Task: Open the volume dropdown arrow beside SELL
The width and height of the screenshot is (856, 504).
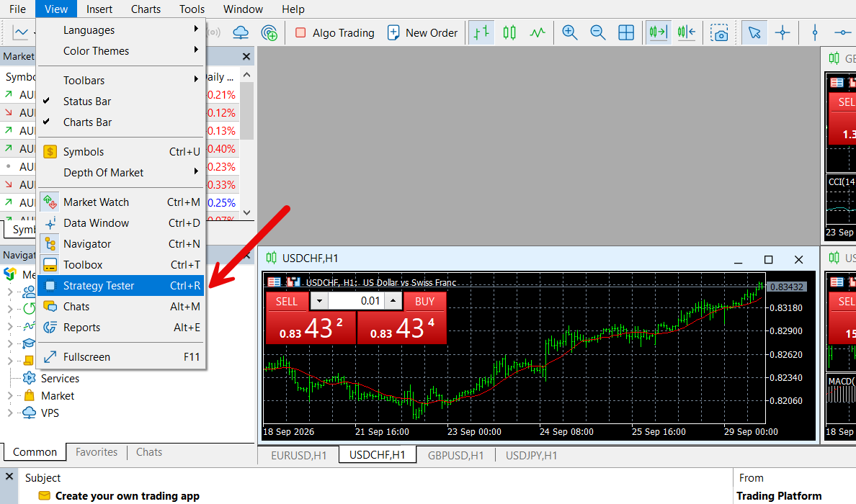Action: click(x=319, y=300)
